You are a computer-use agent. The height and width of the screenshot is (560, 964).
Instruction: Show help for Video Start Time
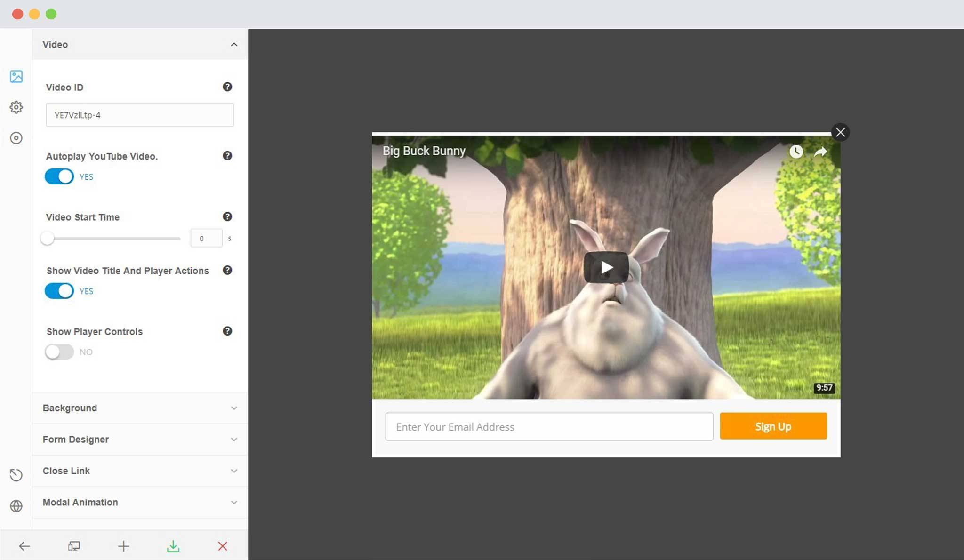[x=227, y=216]
